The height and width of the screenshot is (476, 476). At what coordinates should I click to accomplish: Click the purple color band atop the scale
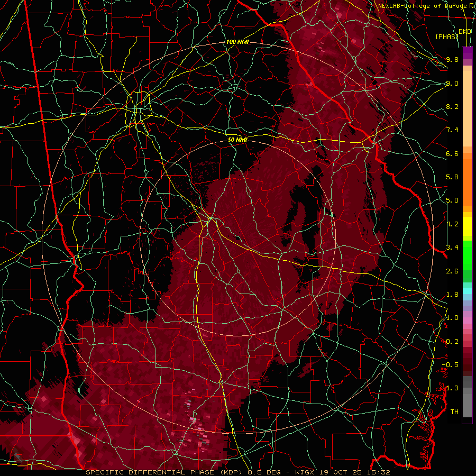click(x=467, y=53)
